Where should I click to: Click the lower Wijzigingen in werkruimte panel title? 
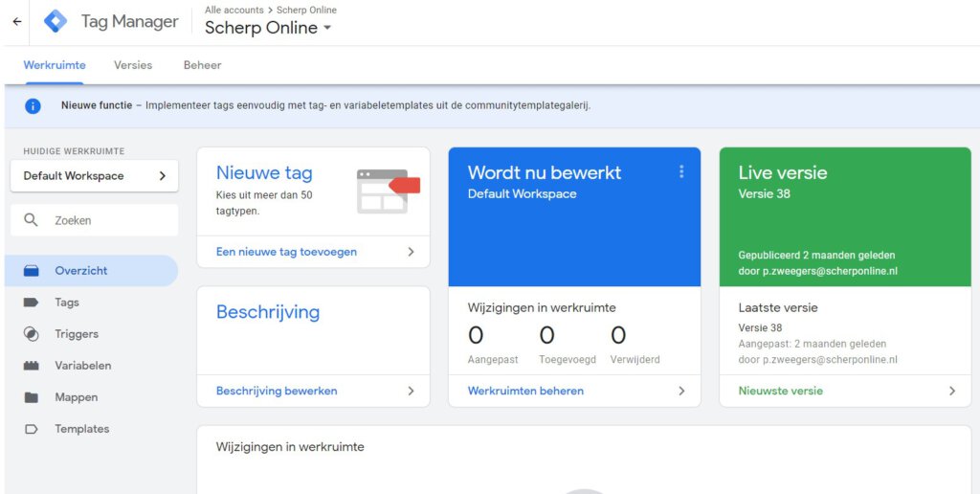[290, 447]
